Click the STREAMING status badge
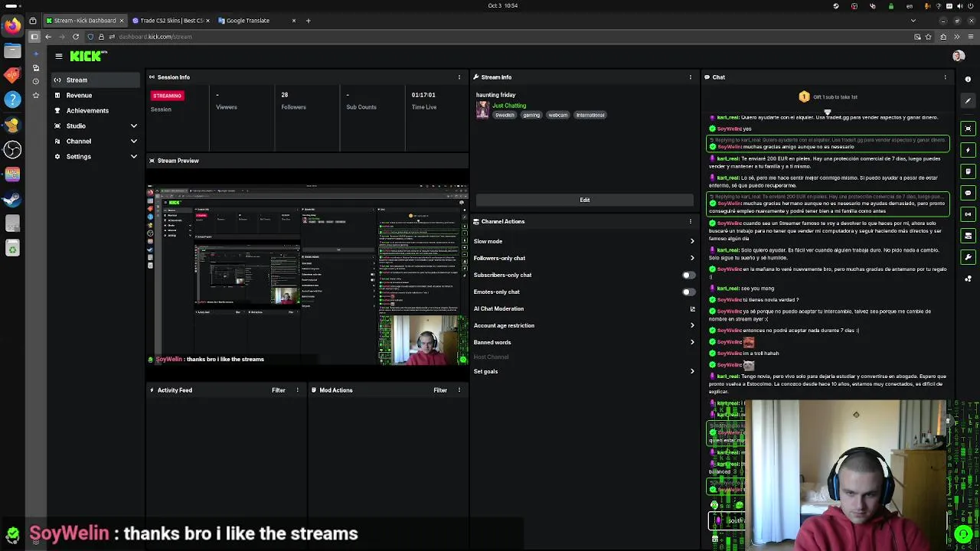980x551 pixels. click(x=167, y=96)
